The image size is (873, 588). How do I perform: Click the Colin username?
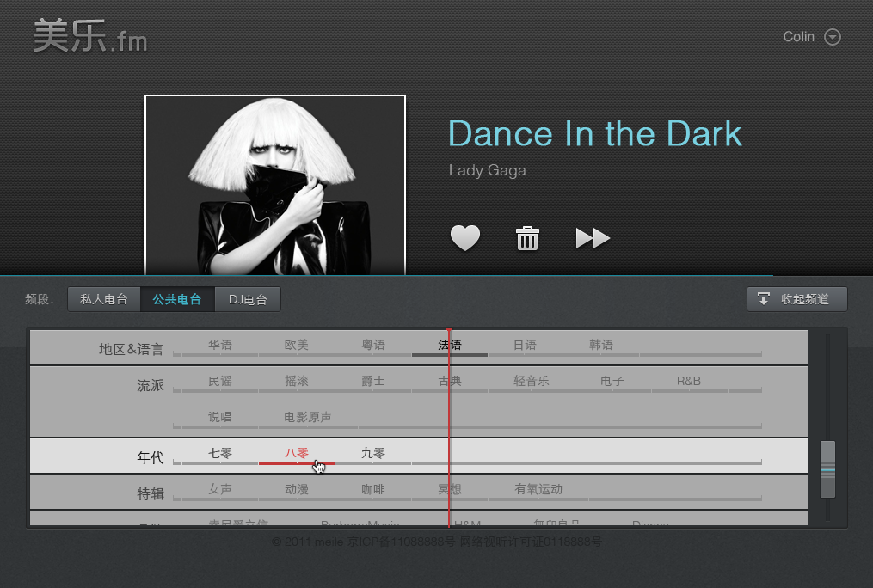tap(798, 37)
